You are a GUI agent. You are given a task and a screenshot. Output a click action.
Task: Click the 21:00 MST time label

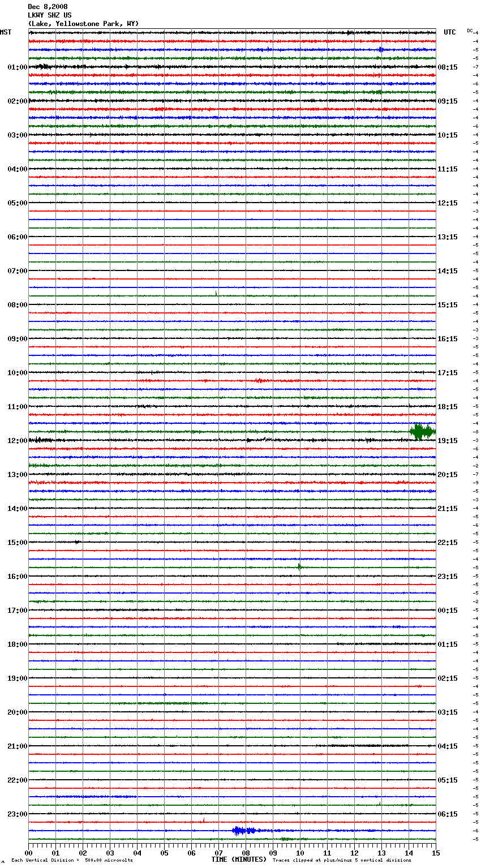(x=18, y=746)
